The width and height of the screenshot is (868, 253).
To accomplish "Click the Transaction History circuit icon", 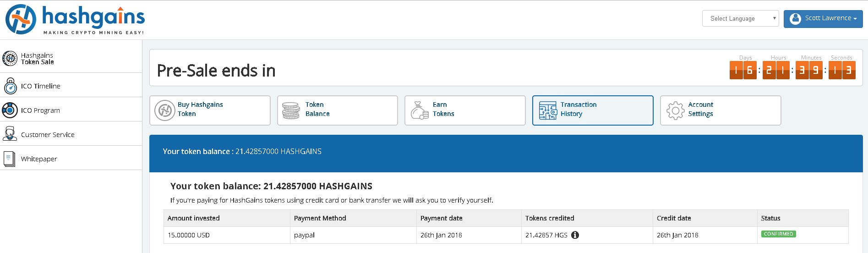I will point(548,110).
